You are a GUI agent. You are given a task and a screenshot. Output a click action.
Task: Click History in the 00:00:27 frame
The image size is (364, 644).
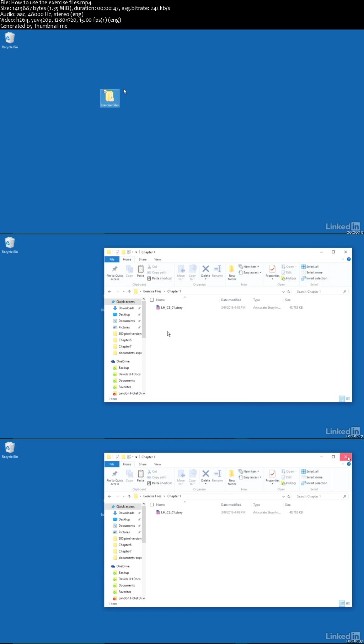pyautogui.click(x=289, y=278)
